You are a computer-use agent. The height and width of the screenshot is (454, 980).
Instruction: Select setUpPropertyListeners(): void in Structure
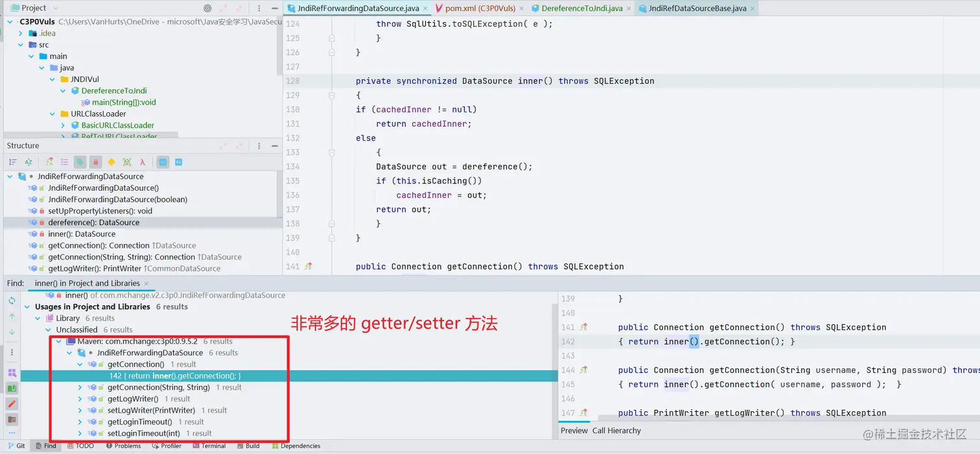click(100, 211)
